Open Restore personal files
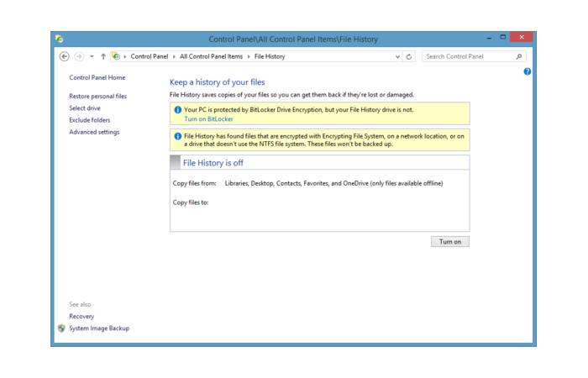 [97, 97]
